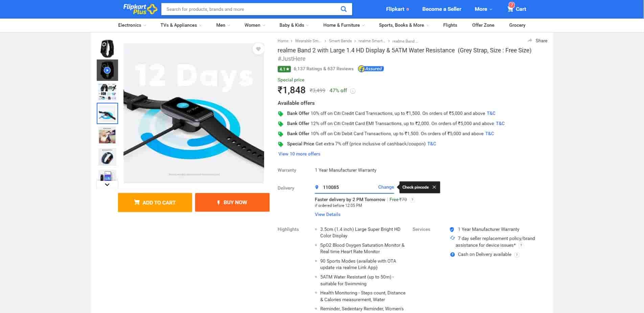
Task: Click the ADD TO CART button
Action: (x=155, y=202)
